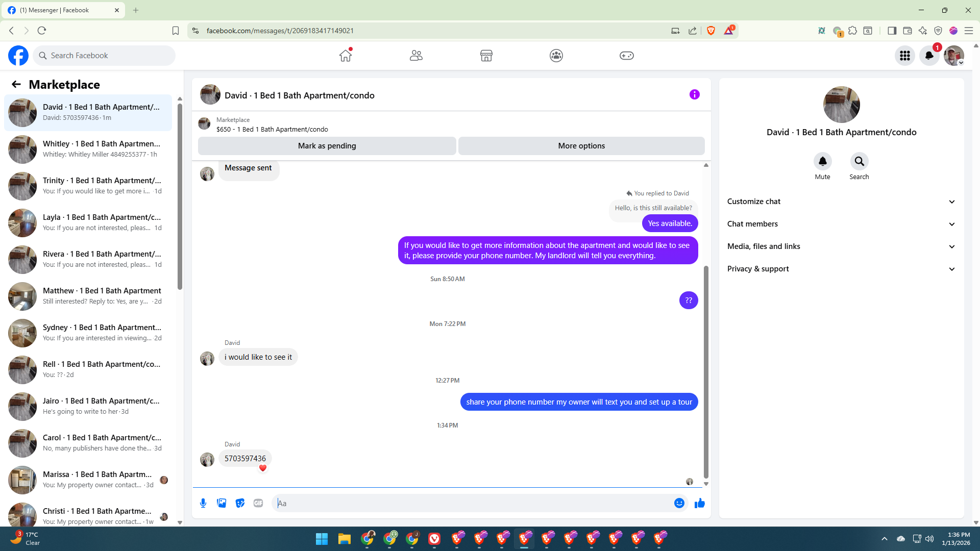
Task: Open the emoji picker in the message box
Action: 679,503
